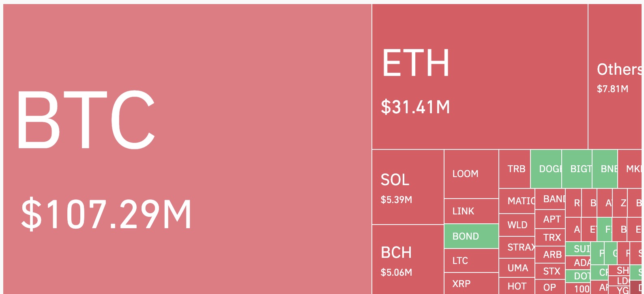Click the LOOM heatmap tile
The height and width of the screenshot is (294, 644).
(471, 174)
